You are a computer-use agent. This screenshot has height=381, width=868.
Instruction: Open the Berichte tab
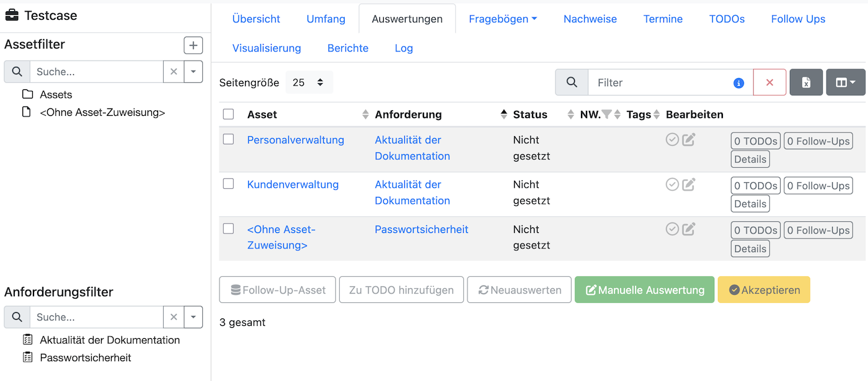point(348,48)
